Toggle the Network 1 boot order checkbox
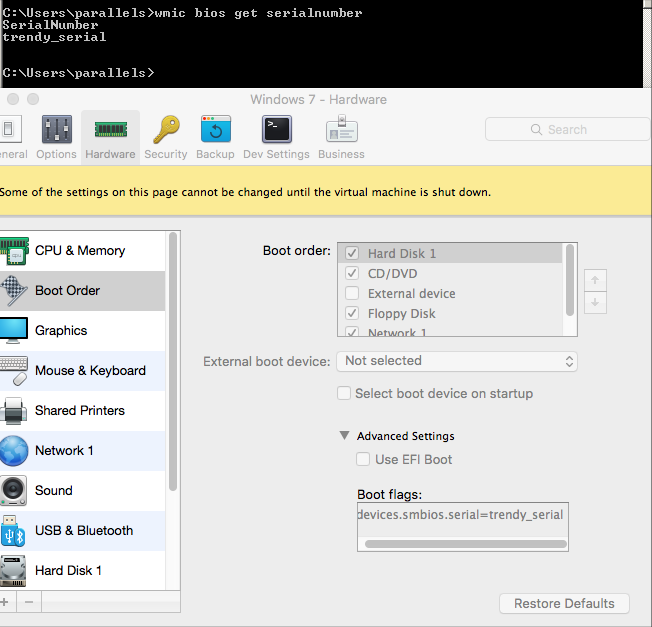Screen dimensions: 652x627 pos(352,332)
